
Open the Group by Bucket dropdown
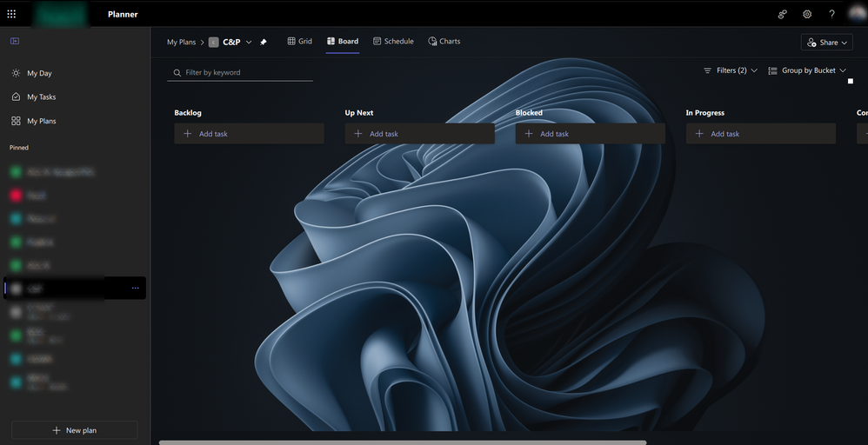tap(807, 70)
